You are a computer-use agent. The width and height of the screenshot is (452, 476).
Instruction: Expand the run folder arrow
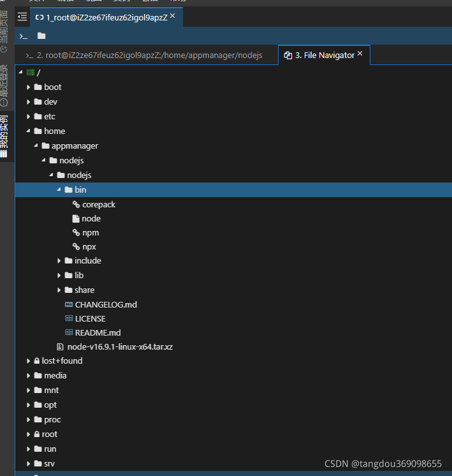tap(28, 449)
